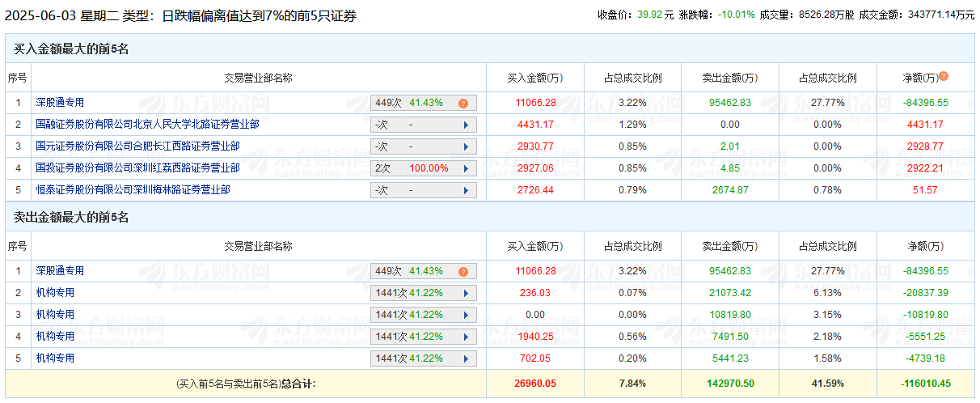Click orange question icon in buy-table 深股通专用 row
Image resolution: width=980 pixels, height=403 pixels.
coord(463,104)
